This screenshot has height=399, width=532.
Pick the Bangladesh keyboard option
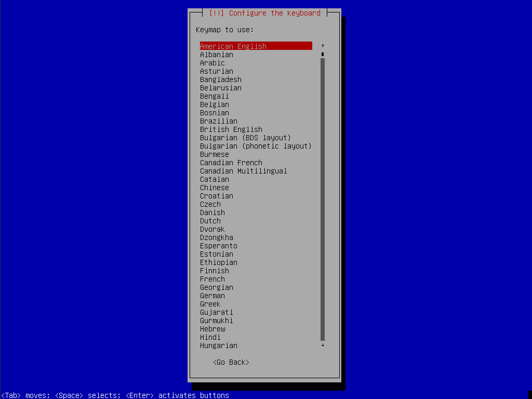click(x=220, y=79)
